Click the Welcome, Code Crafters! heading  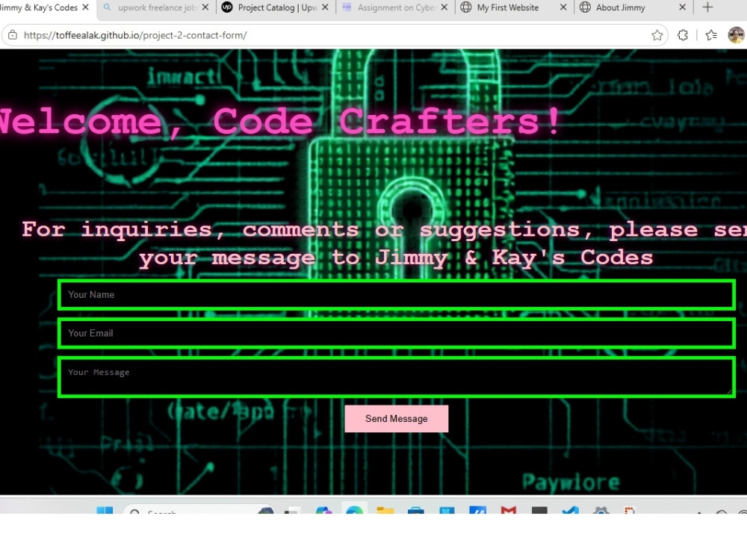(280, 122)
